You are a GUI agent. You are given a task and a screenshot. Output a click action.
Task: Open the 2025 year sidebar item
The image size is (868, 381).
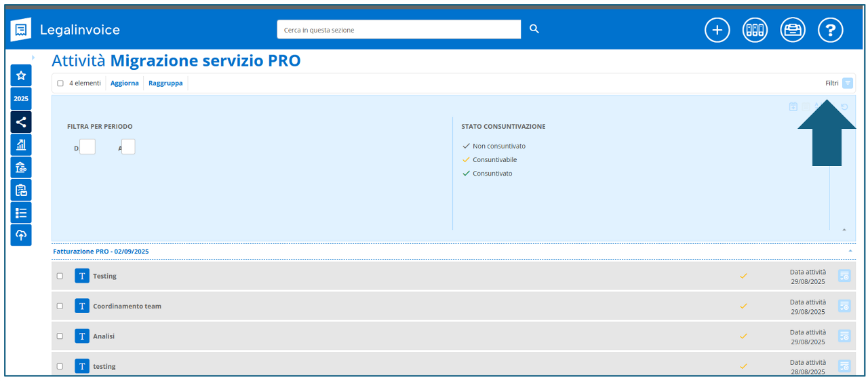[x=21, y=98]
